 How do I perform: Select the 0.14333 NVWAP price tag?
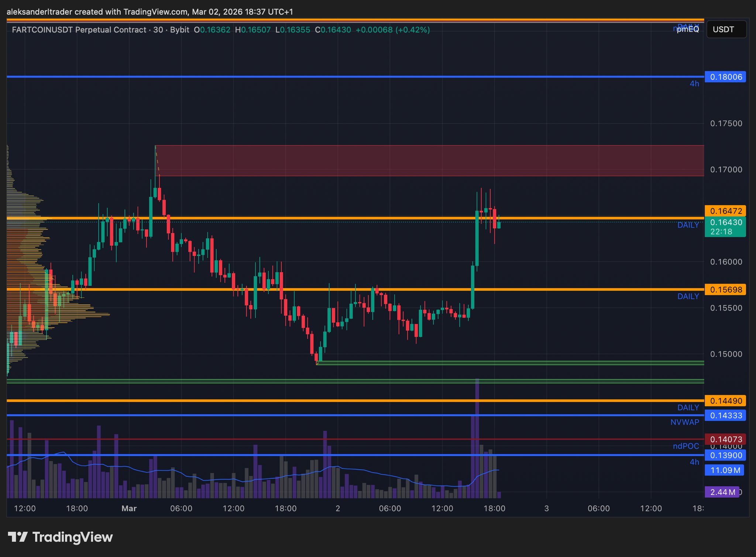[x=725, y=415]
